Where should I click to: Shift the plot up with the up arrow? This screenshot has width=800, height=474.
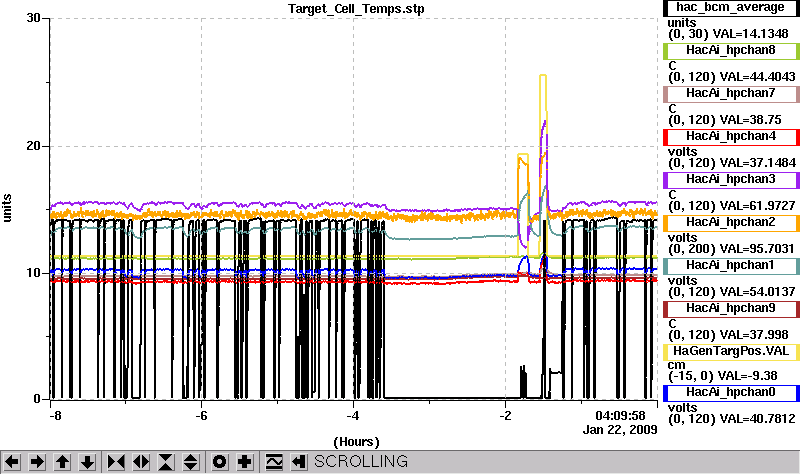pos(63,462)
